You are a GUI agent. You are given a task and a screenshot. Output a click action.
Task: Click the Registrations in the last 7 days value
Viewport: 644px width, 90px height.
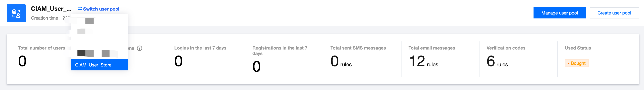[256, 67]
